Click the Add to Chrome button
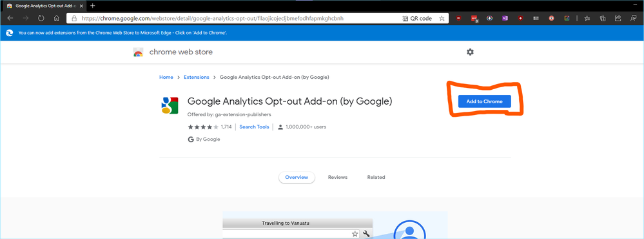644x239 pixels. [484, 101]
